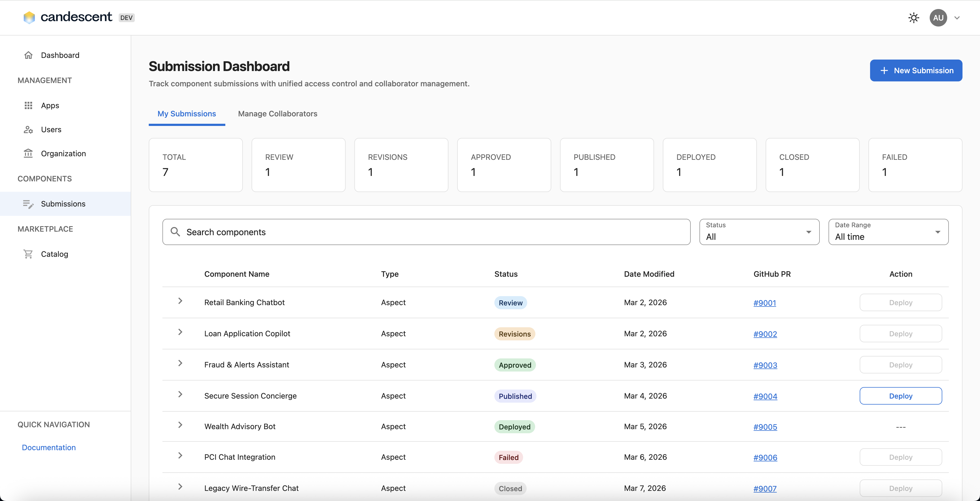This screenshot has width=980, height=501.
Task: Open the Documentation link
Action: (48, 447)
